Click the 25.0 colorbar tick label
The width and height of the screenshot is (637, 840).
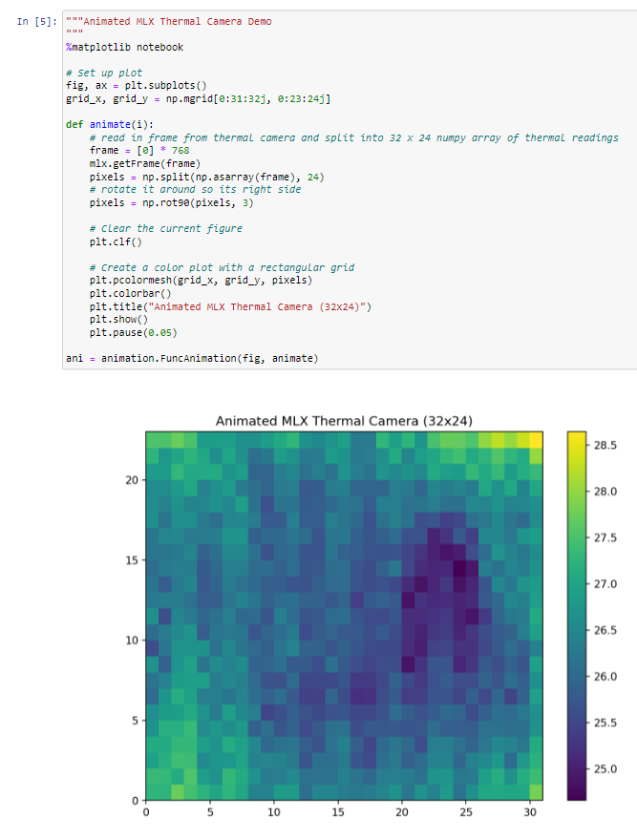pos(605,769)
